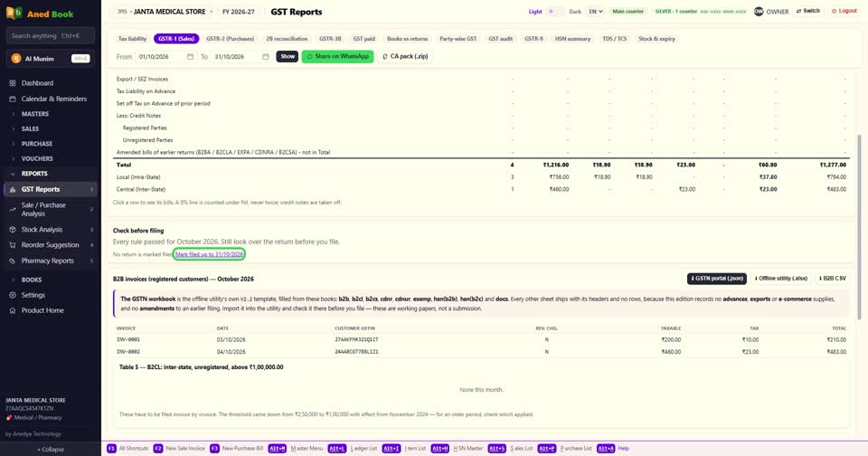Click the Alt+M Master Menu shortcut
Image resolution: width=868 pixels, height=456 pixels.
(x=296, y=449)
